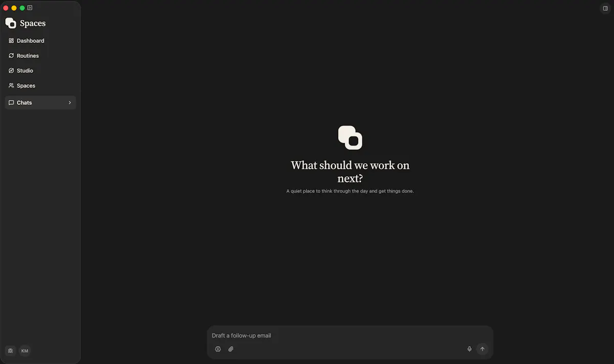Click the brain icon left of the paperclip

coord(218,349)
